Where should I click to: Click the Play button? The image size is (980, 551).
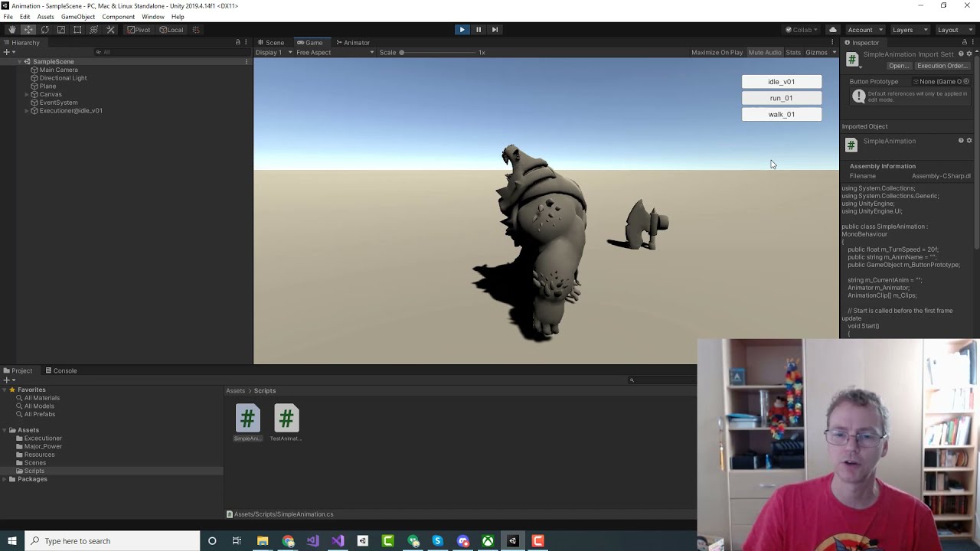coord(462,30)
